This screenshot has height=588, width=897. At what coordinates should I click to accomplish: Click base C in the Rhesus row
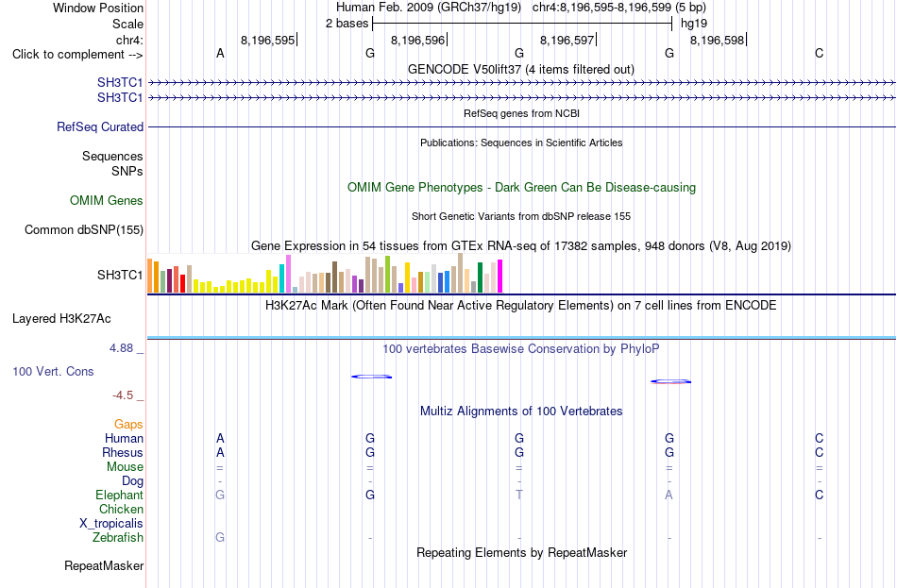[820, 452]
